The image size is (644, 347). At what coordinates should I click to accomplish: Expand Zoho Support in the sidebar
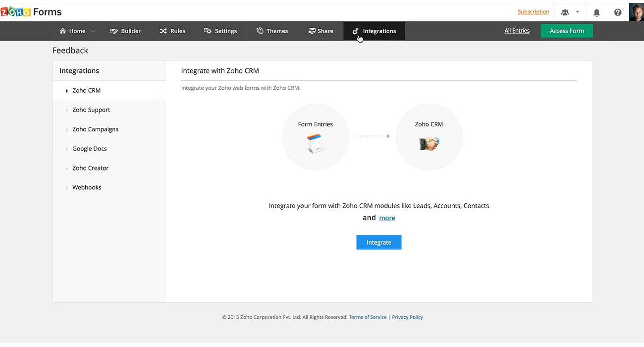coord(91,110)
